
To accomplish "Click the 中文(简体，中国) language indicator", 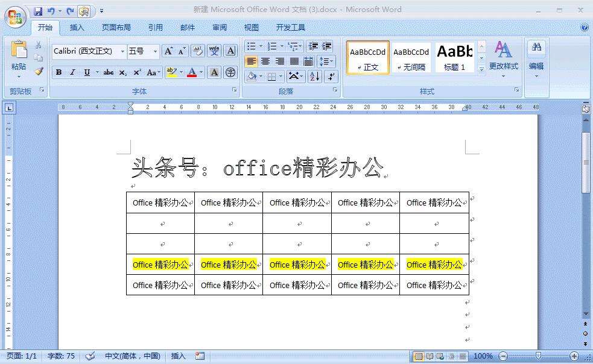I will pos(132,356).
